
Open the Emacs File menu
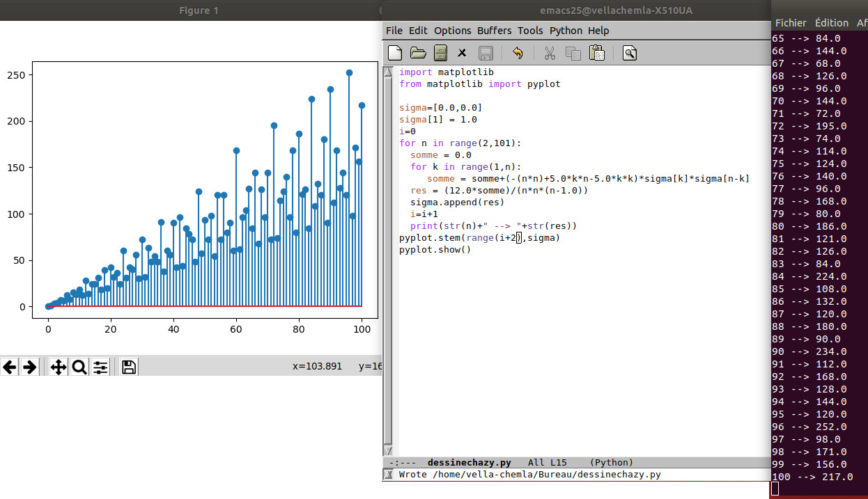click(x=394, y=31)
